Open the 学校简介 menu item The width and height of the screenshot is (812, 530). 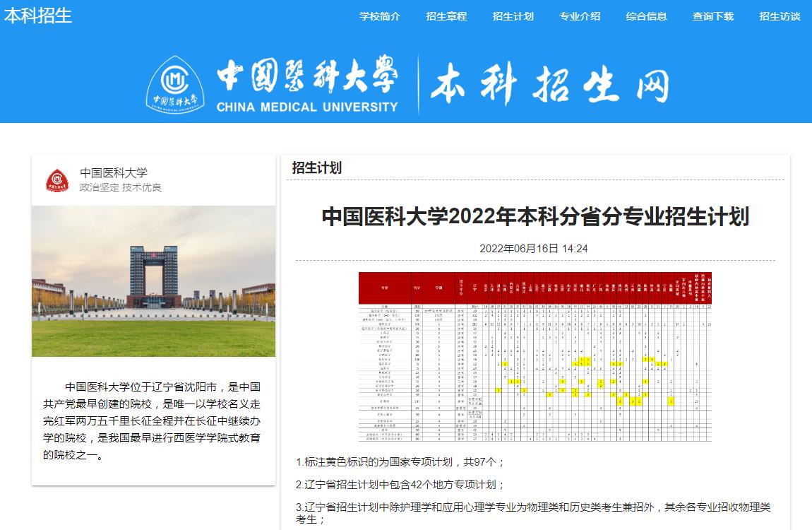point(380,16)
